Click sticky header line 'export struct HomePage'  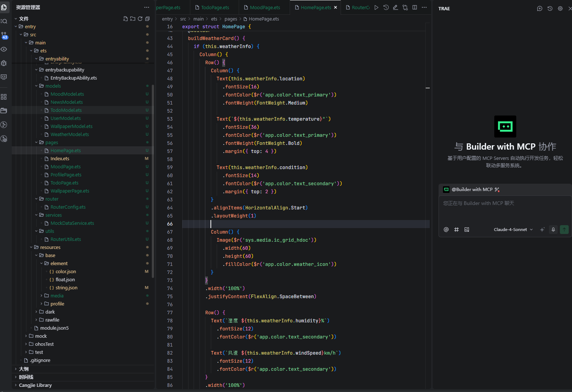click(216, 27)
